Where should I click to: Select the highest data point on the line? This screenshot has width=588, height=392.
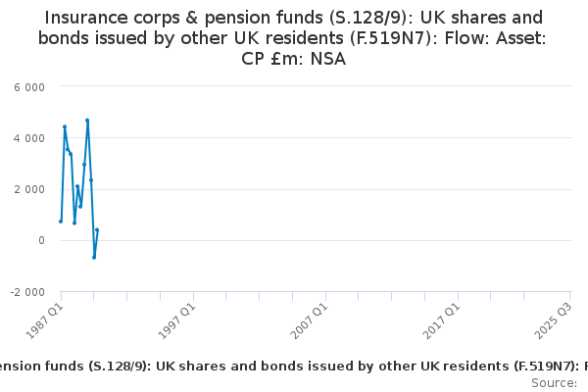point(87,121)
